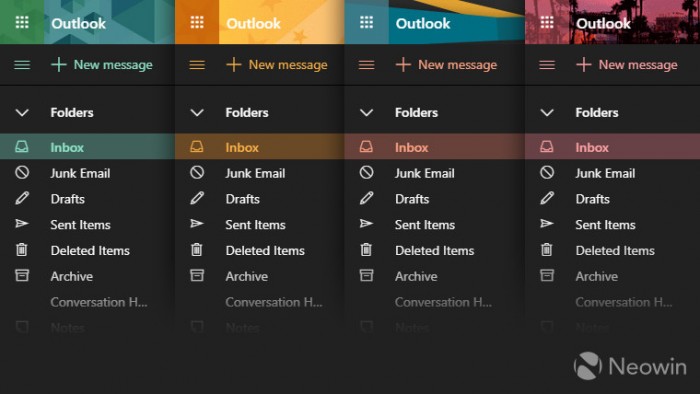
Task: Collapse Folders chevron in the green panel
Action: [22, 112]
